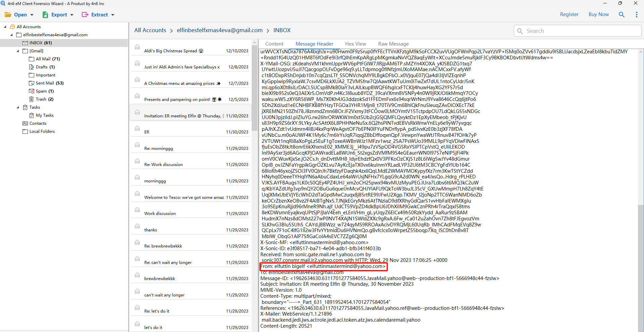Viewport: 644px width, 332px height.
Task: Switch to the Message Header tab
Action: 314,44
